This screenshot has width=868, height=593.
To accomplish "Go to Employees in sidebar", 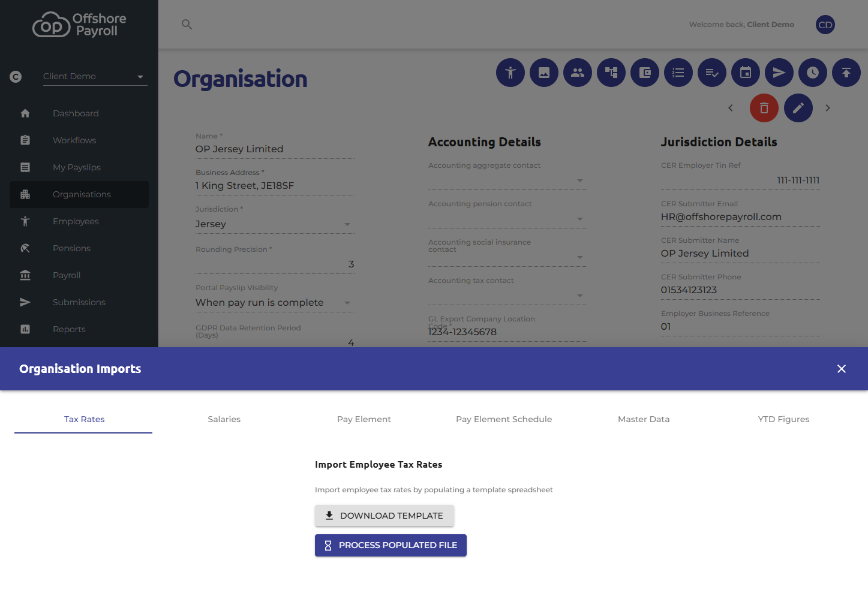I will point(79,221).
